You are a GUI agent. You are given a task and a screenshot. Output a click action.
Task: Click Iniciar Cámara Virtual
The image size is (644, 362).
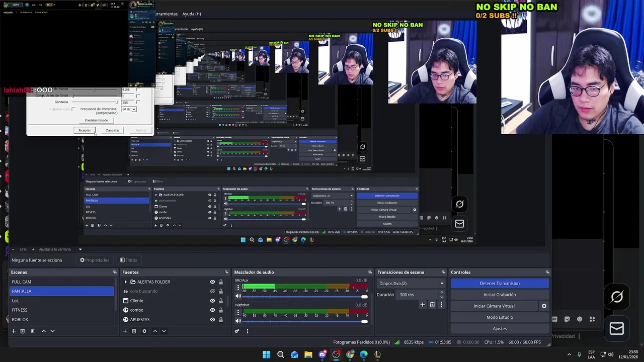(494, 306)
